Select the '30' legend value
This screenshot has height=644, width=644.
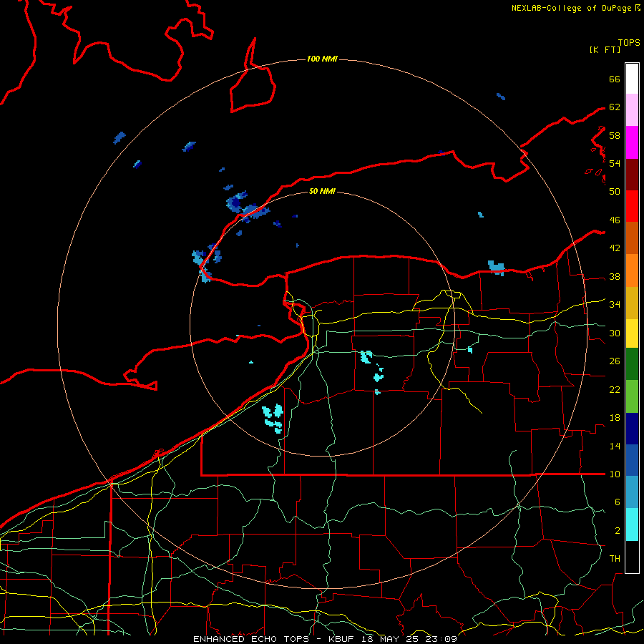click(615, 333)
